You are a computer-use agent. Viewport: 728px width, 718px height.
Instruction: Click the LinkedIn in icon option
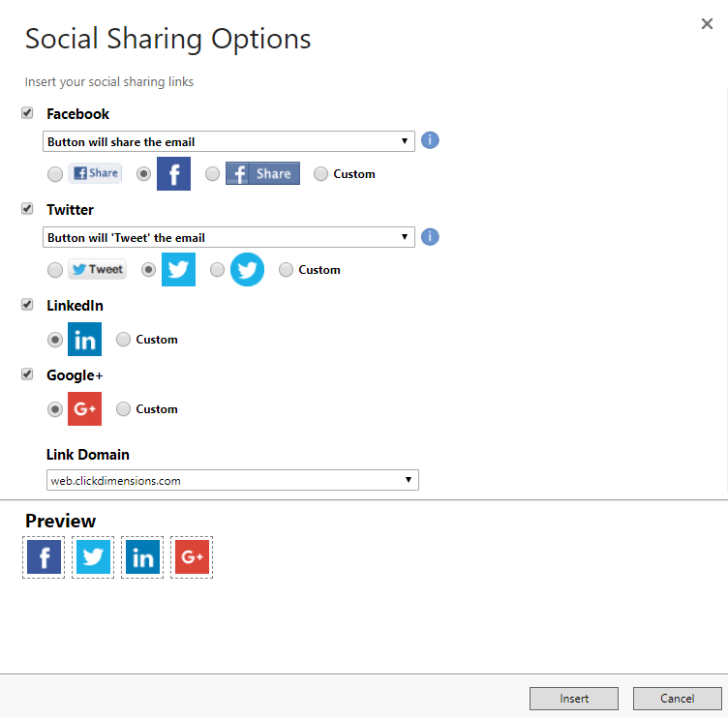tap(84, 340)
